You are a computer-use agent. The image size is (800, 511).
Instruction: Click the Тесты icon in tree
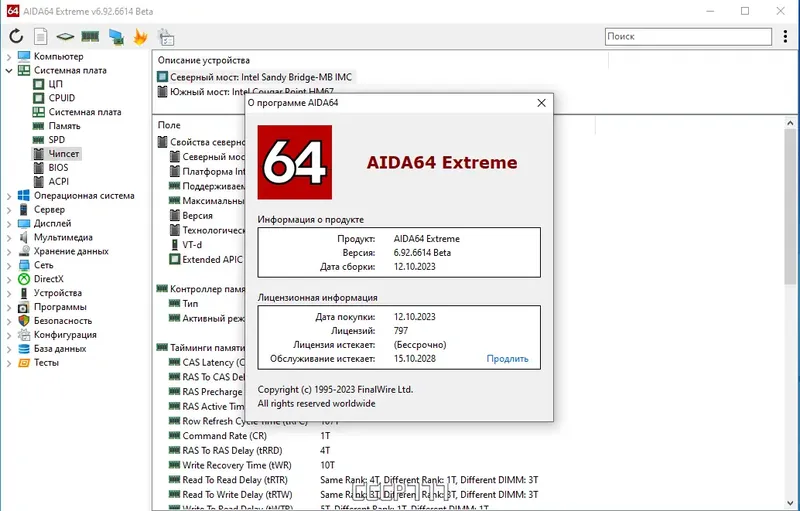pos(24,363)
